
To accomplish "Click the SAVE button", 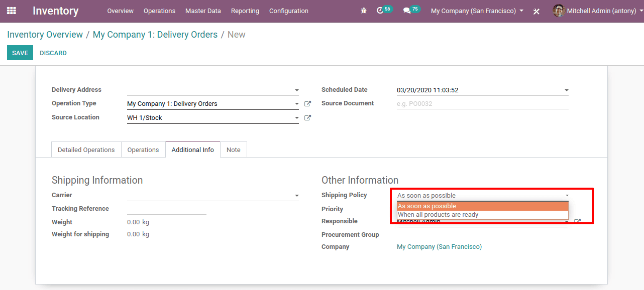I will (20, 53).
